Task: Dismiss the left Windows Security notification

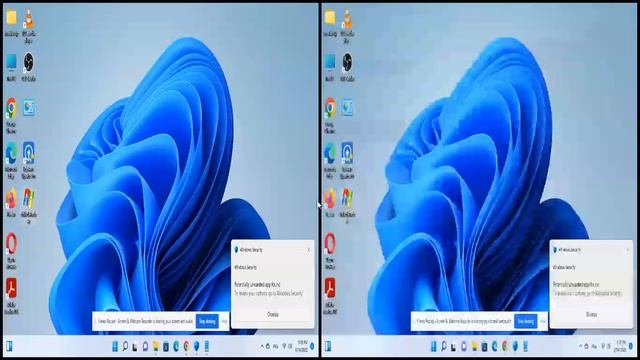Action: [273, 314]
